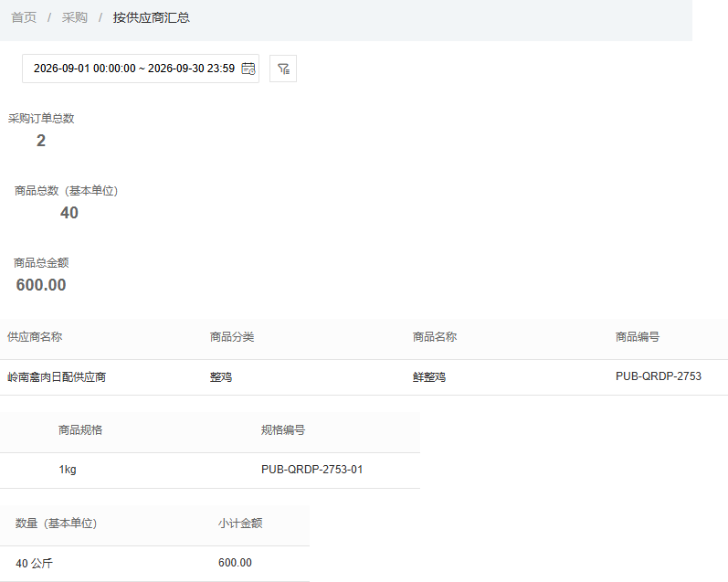The width and height of the screenshot is (728, 582).
Task: Select subtotal cell 600.00 in table
Action: point(235,563)
